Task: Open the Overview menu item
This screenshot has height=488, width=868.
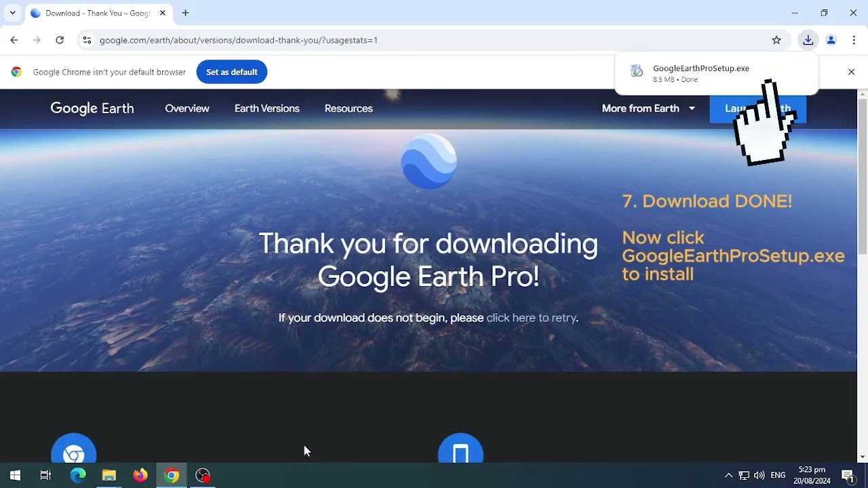Action: tap(187, 108)
